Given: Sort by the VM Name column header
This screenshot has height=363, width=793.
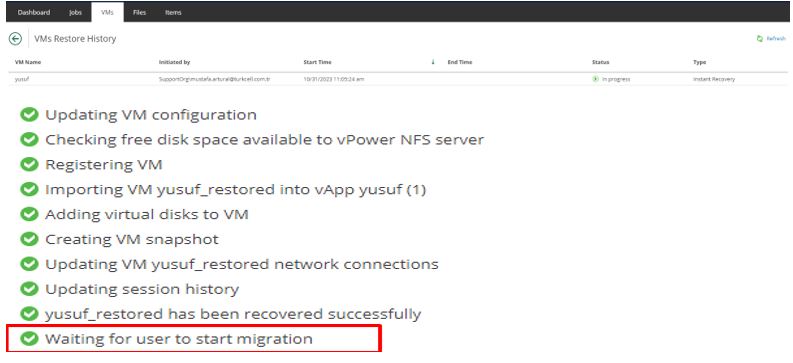Looking at the screenshot, I should pyautogui.click(x=28, y=62).
